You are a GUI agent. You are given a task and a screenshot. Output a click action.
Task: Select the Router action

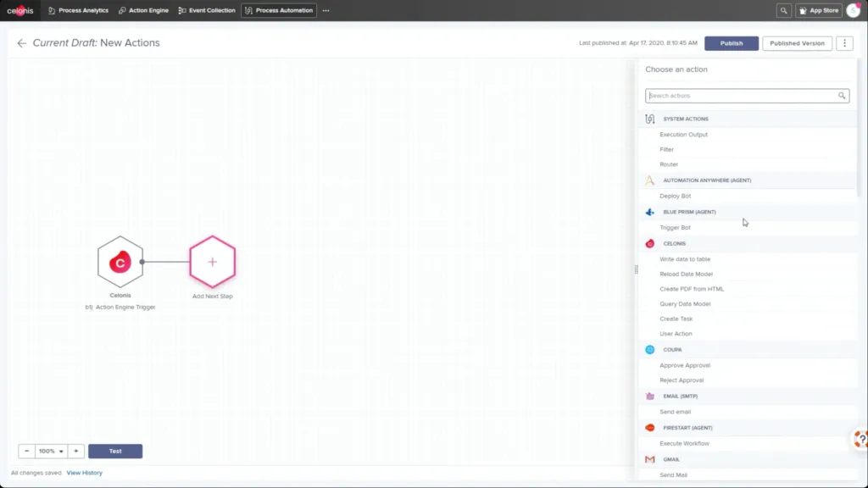tap(669, 164)
